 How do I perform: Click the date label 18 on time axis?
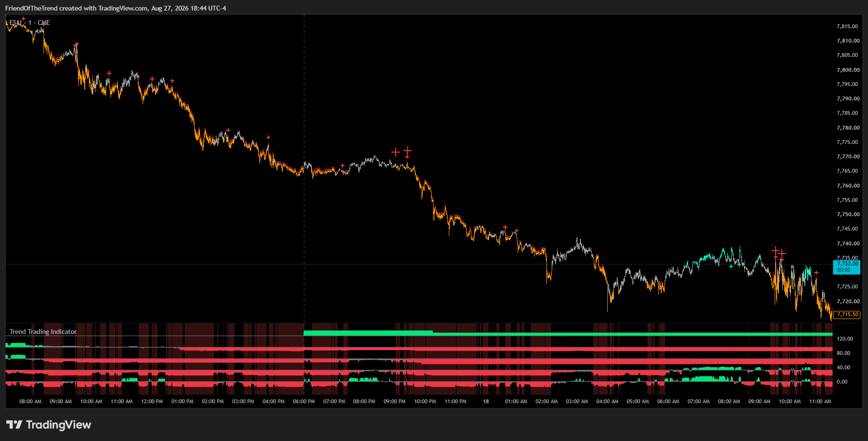486,401
